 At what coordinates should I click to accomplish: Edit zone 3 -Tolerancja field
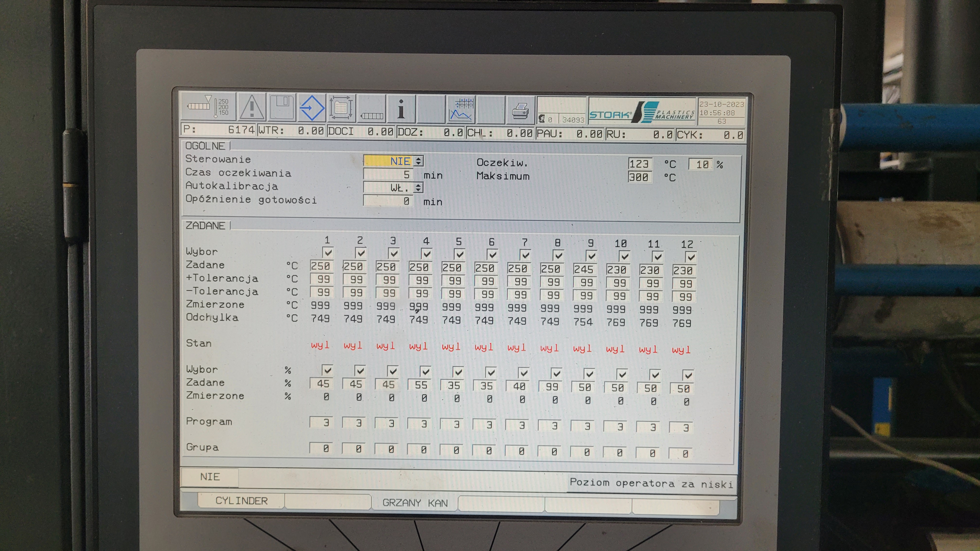coord(387,293)
